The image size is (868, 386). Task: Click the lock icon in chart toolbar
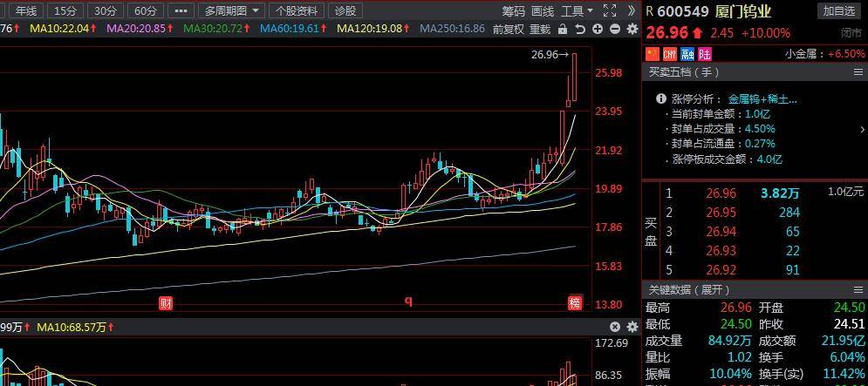pyautogui.click(x=563, y=29)
